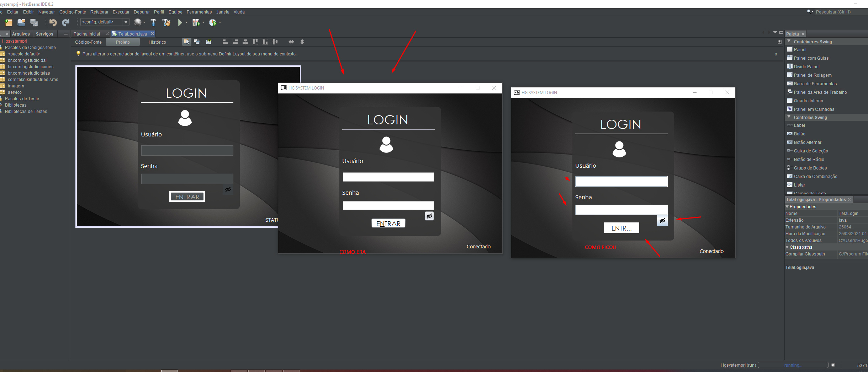Click the Profile Project clock icon
The height and width of the screenshot is (372, 868).
(x=212, y=22)
